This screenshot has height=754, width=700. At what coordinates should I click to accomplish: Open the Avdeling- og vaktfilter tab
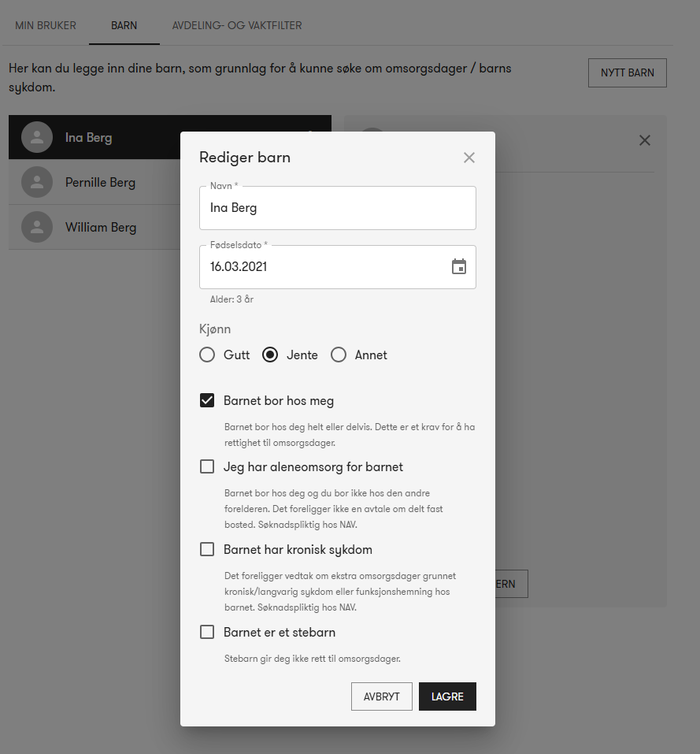click(x=237, y=26)
